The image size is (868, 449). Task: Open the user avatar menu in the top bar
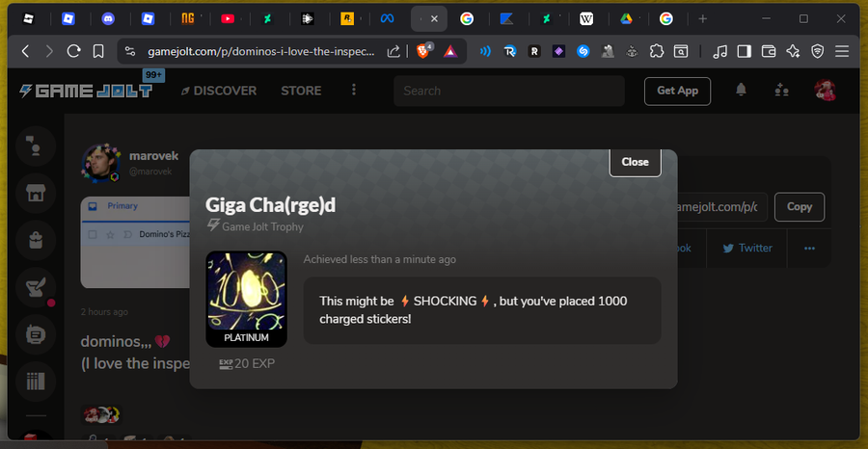pyautogui.click(x=825, y=91)
